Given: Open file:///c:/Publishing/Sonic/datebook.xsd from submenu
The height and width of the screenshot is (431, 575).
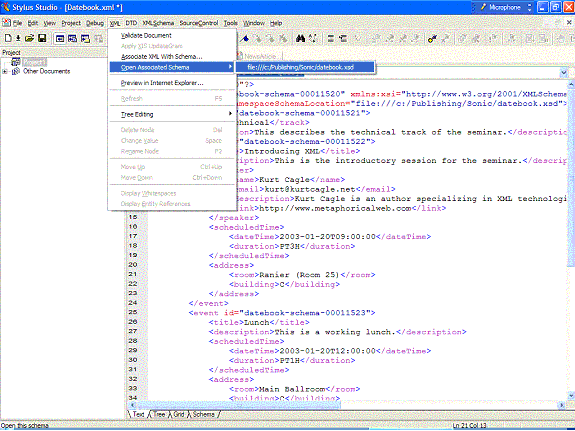Looking at the screenshot, I should pyautogui.click(x=305, y=67).
